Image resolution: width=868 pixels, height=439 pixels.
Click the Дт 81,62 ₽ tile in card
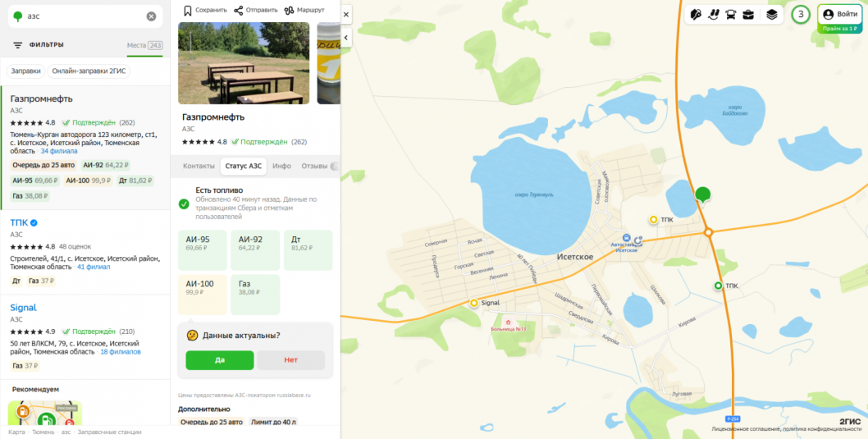(308, 250)
